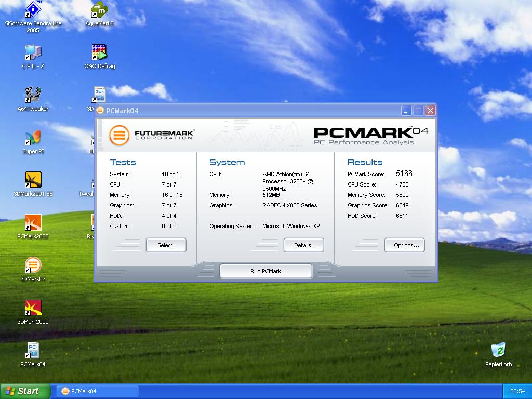The width and height of the screenshot is (532, 399).
Task: Launch 3DMark2001 SE desktop shortcut
Action: tap(33, 181)
